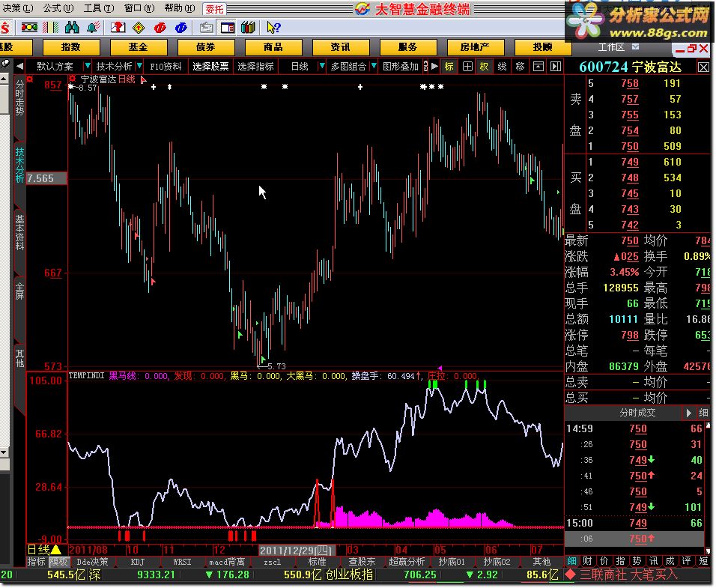This screenshot has height=588, width=716.
Task: Toggle the 细 button beside 分时成交
Action: pyautogui.click(x=703, y=413)
